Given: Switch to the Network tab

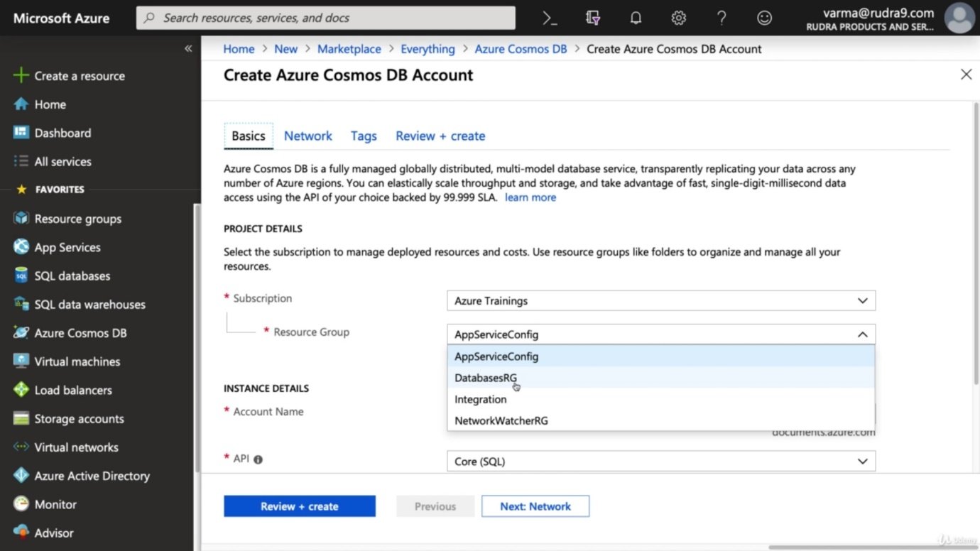Looking at the screenshot, I should [308, 136].
